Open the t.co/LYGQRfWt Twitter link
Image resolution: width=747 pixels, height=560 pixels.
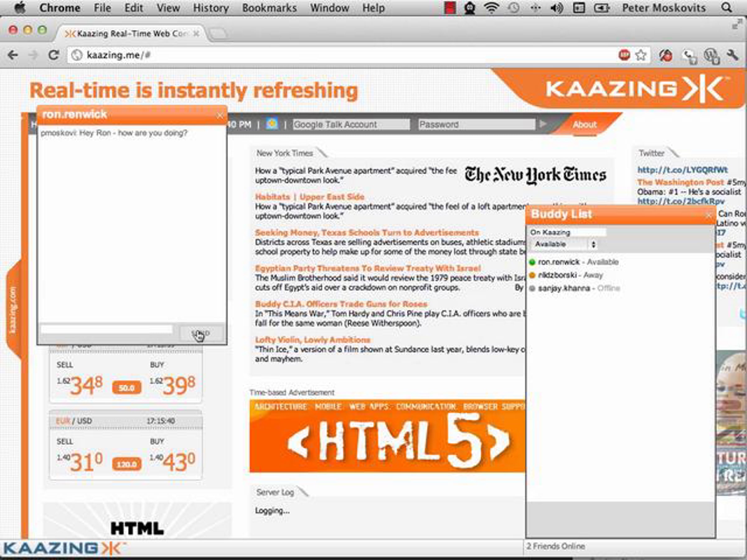click(x=683, y=170)
